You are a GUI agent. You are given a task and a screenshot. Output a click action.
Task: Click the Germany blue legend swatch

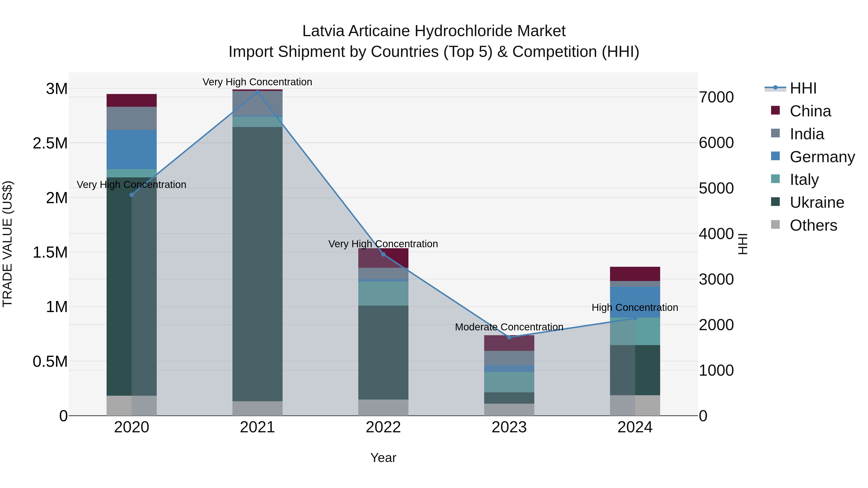775,156
